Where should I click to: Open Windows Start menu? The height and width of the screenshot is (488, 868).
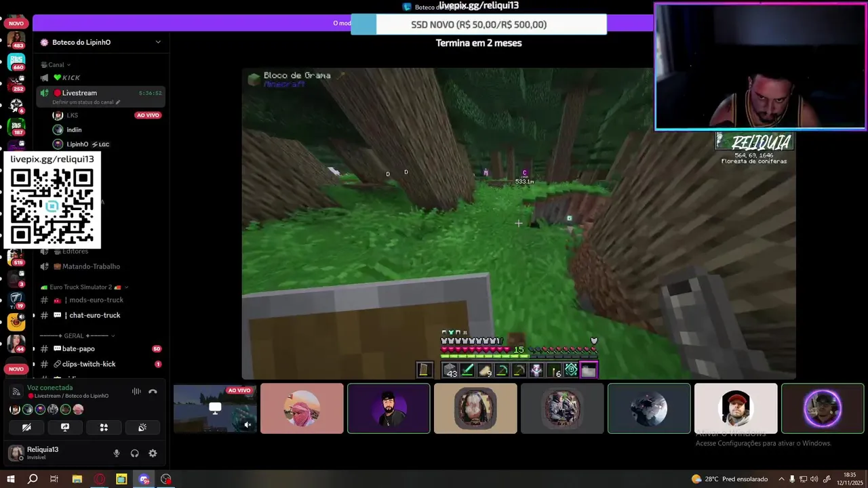(x=11, y=479)
